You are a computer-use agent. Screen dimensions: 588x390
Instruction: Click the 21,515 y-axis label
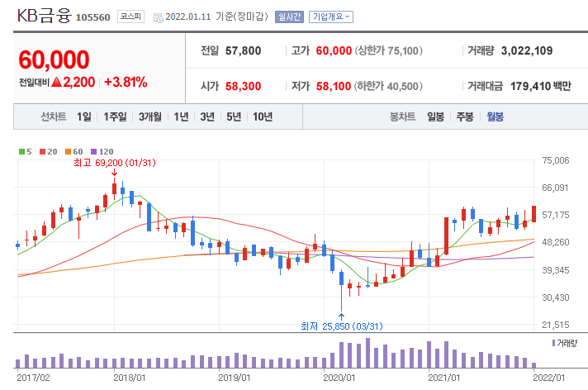coord(556,325)
